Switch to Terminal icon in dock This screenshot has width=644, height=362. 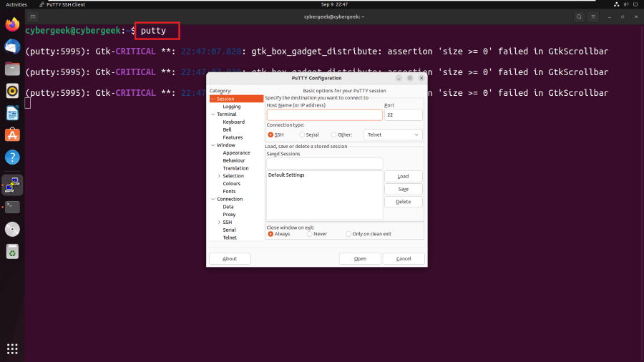[x=12, y=207]
